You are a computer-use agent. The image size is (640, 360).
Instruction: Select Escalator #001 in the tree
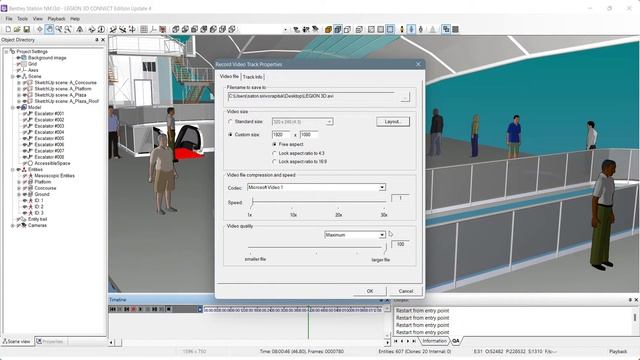49,113
